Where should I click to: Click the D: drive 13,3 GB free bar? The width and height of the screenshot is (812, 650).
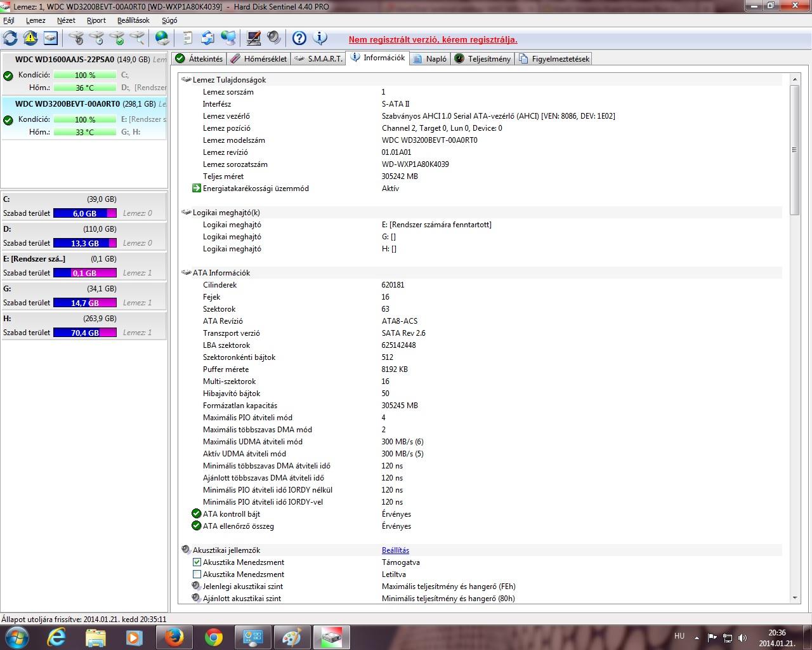[x=85, y=243]
